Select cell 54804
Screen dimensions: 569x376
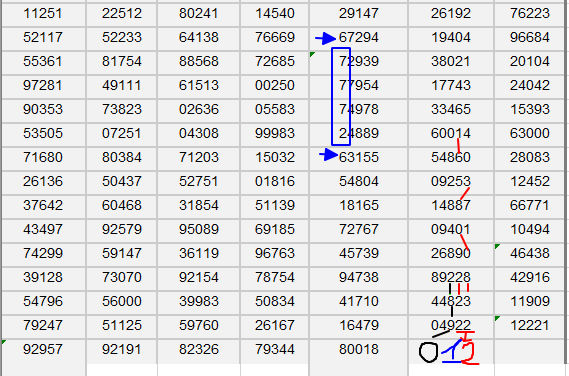(359, 182)
